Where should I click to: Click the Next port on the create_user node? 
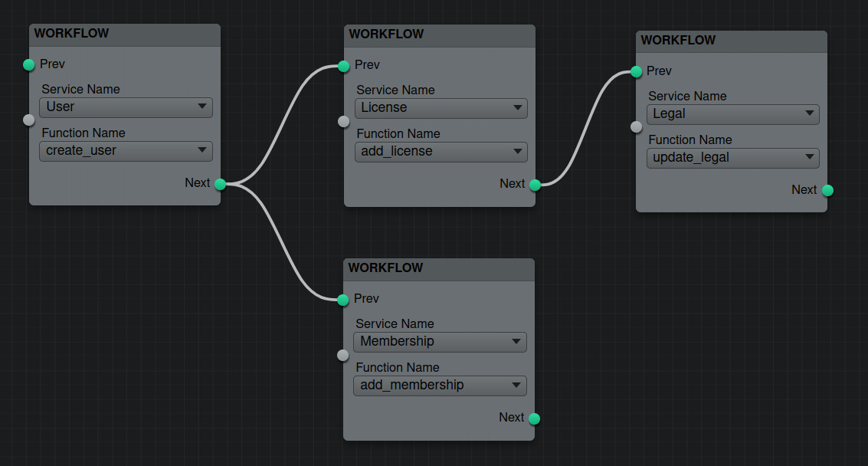[220, 184]
